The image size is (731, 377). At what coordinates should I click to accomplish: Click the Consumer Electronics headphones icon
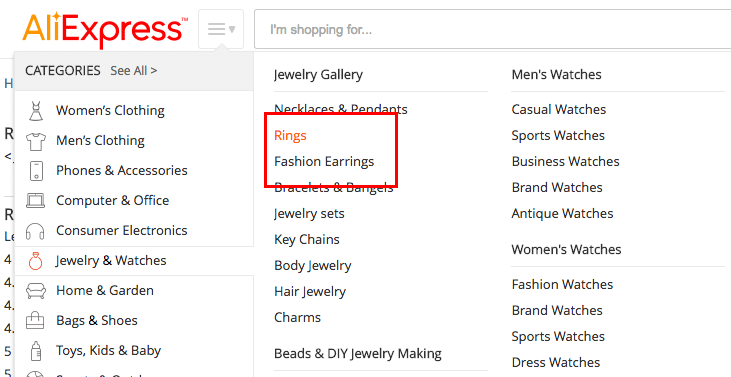35,231
